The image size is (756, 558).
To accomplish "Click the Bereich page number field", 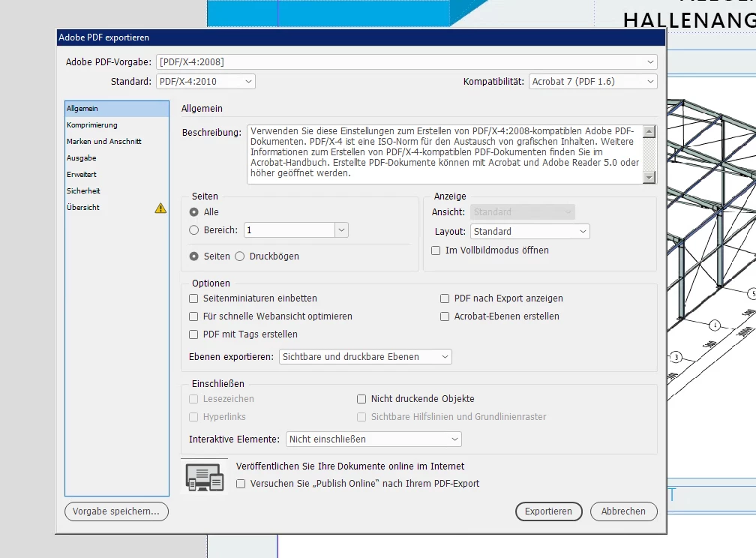I will 289,230.
